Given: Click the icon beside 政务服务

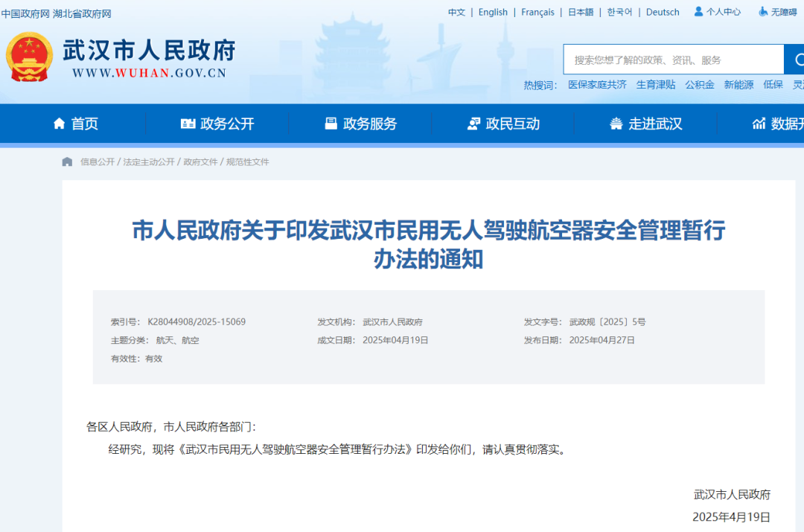Looking at the screenshot, I should pos(331,124).
